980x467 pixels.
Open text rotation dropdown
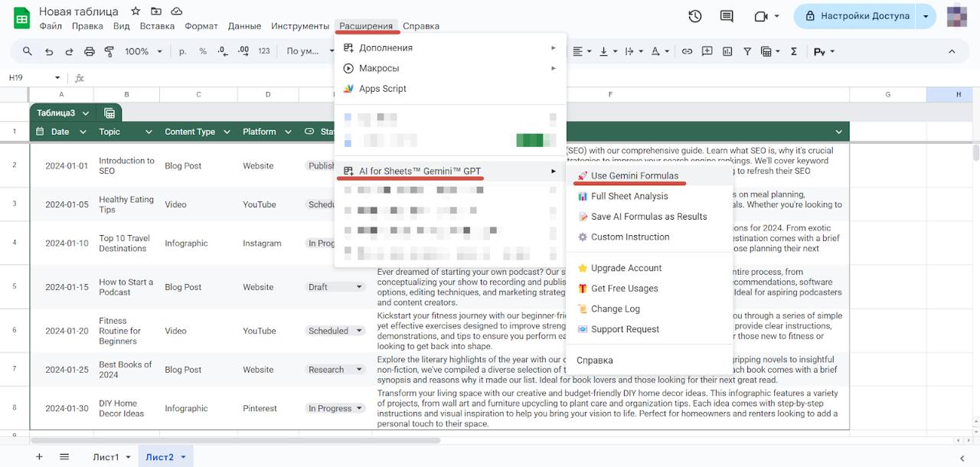(634, 51)
